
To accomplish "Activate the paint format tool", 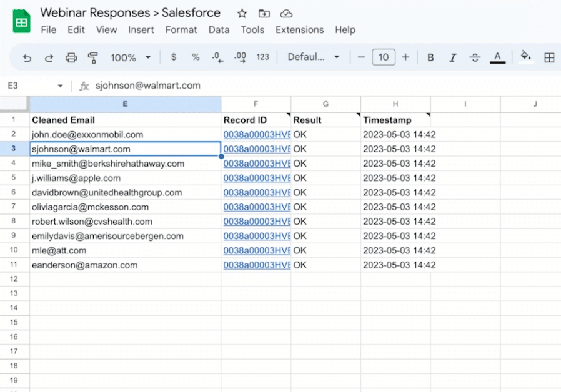I will point(92,57).
